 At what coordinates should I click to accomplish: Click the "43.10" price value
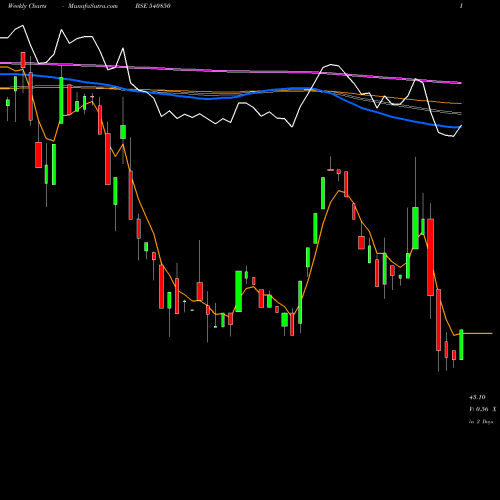[477, 397]
